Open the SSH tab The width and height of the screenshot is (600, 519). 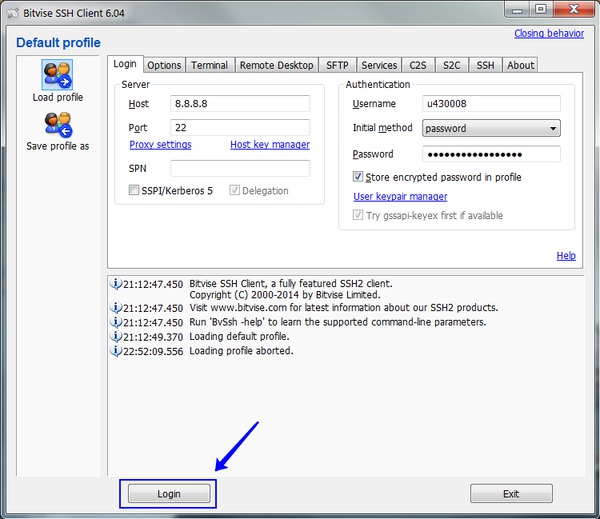click(485, 65)
